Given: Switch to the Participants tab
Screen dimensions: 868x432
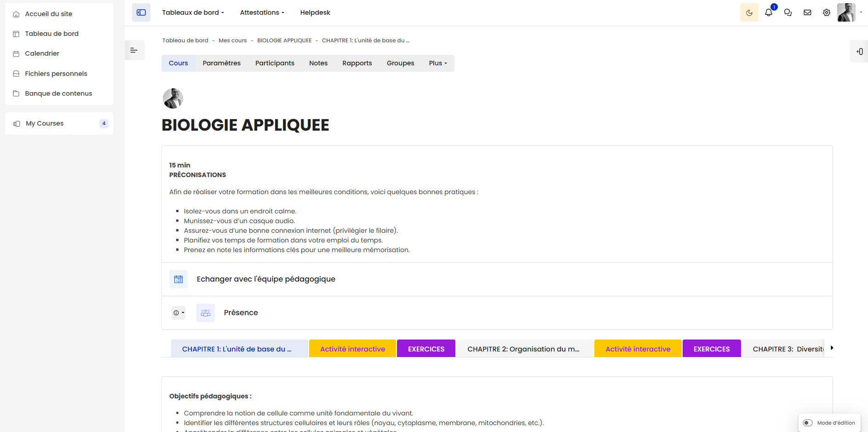Looking at the screenshot, I should [275, 63].
